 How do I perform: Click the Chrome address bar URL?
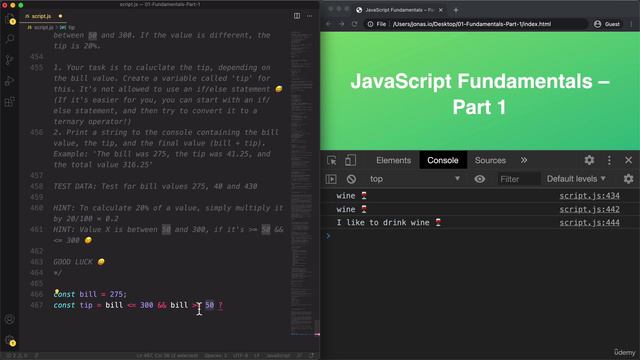pyautogui.click(x=471, y=24)
